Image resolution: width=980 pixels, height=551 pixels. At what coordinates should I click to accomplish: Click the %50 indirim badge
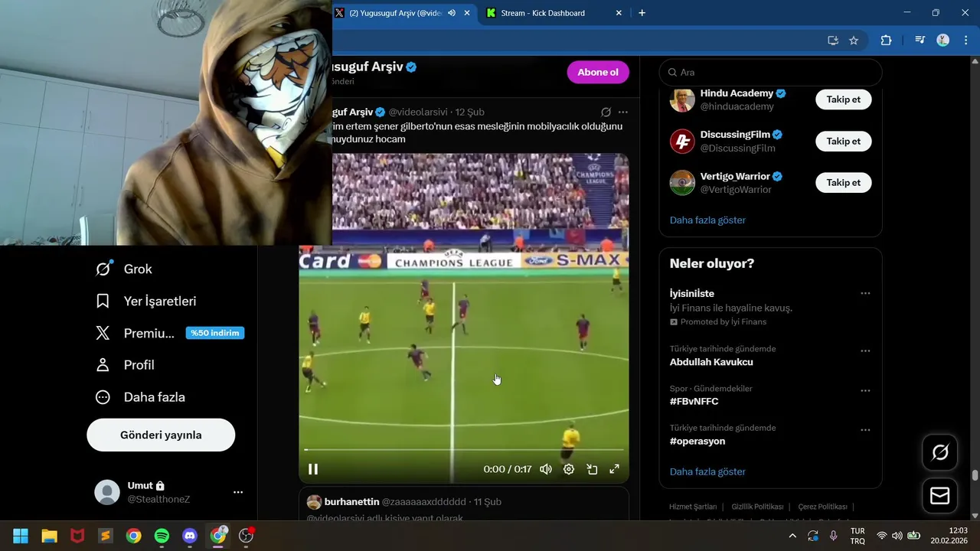pos(215,333)
